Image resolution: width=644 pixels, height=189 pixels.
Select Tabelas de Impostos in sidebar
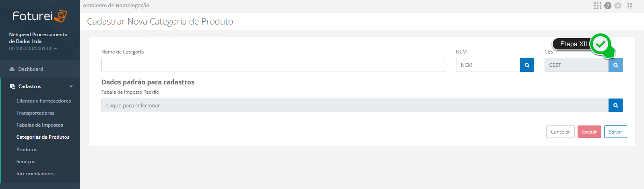tap(40, 125)
